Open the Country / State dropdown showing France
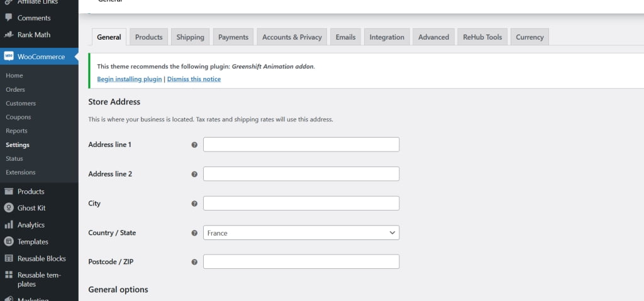This screenshot has width=644, height=301. tap(301, 233)
